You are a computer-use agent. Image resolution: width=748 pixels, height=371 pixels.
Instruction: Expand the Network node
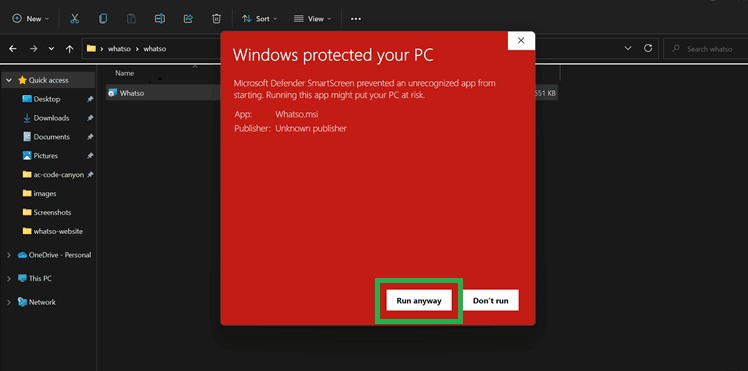pos(9,302)
